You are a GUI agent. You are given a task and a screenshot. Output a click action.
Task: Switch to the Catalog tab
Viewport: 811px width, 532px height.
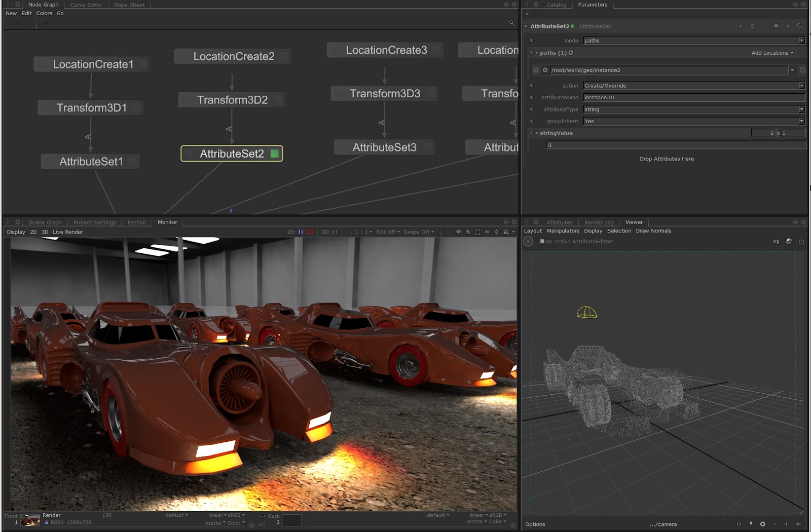pos(556,5)
